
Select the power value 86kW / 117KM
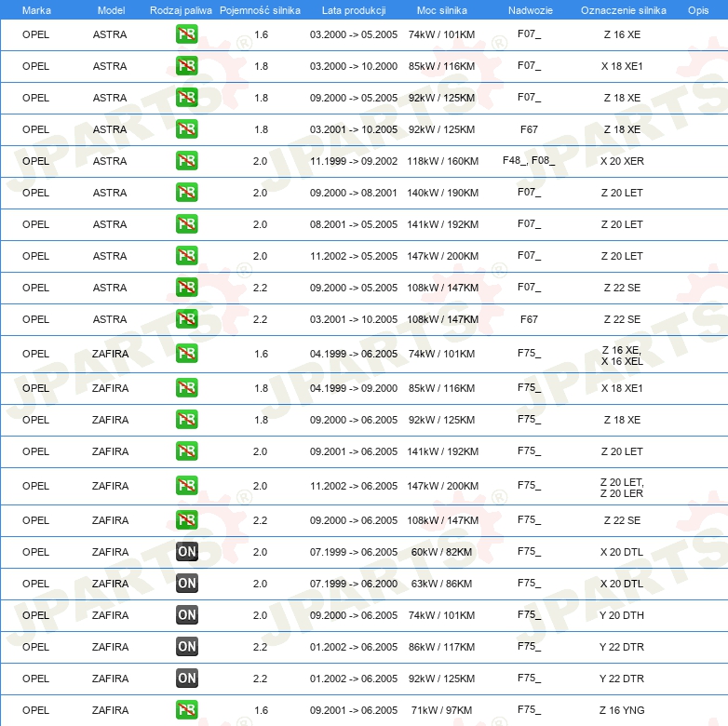coord(441,647)
